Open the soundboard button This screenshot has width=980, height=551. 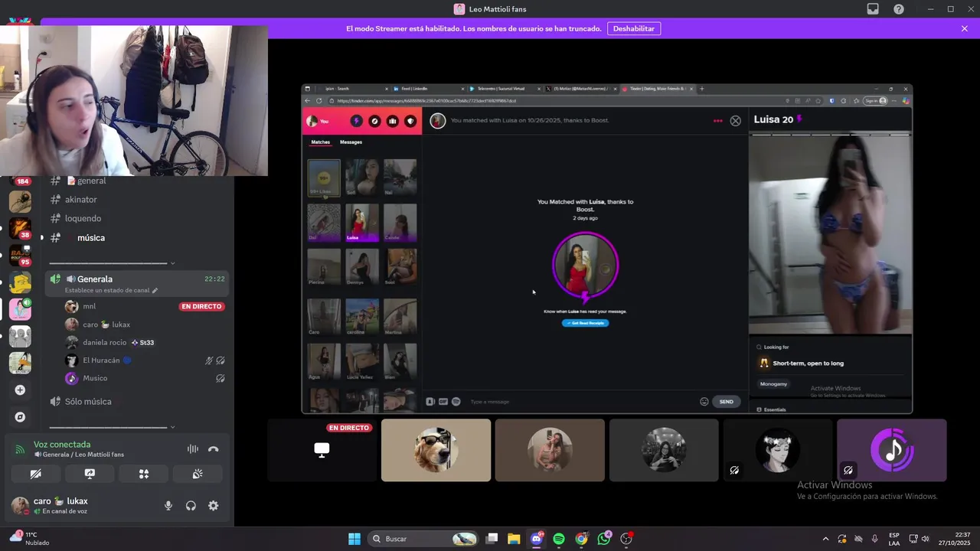point(198,474)
